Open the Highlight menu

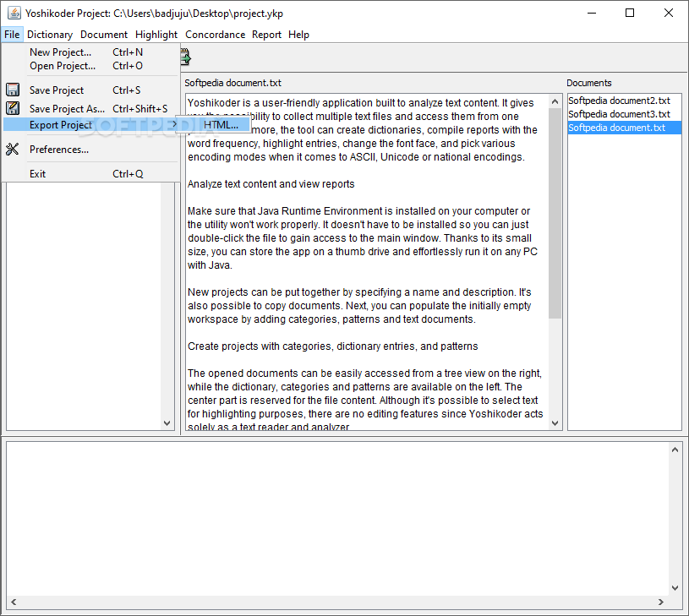(156, 35)
